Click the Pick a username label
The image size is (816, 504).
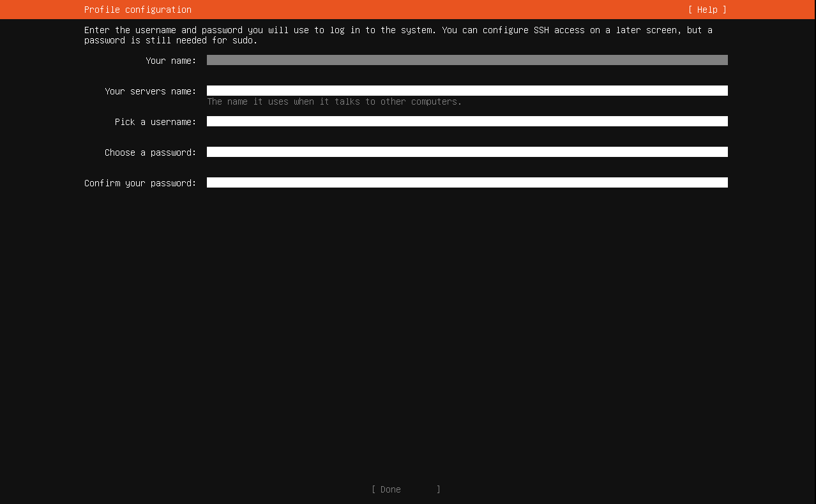coord(156,122)
